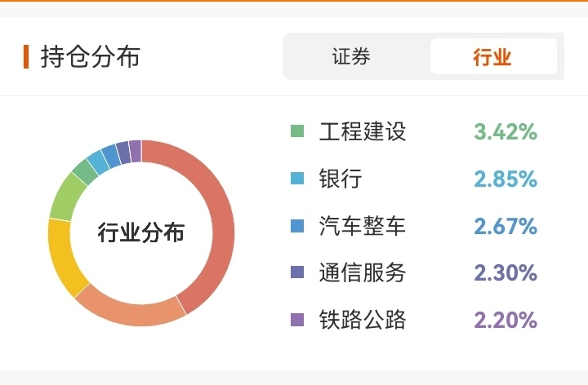
Task: Click the blue 汽车整车 legend square
Action: pyautogui.click(x=297, y=225)
